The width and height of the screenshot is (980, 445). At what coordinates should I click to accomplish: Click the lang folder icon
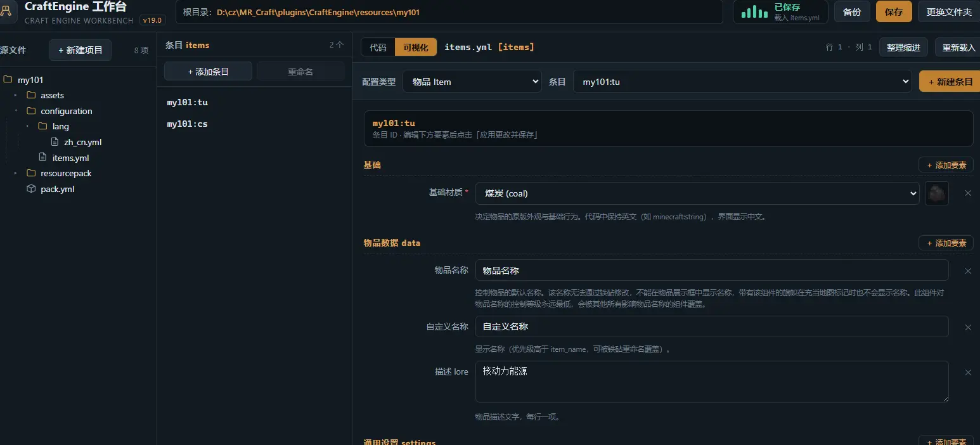pos(42,126)
